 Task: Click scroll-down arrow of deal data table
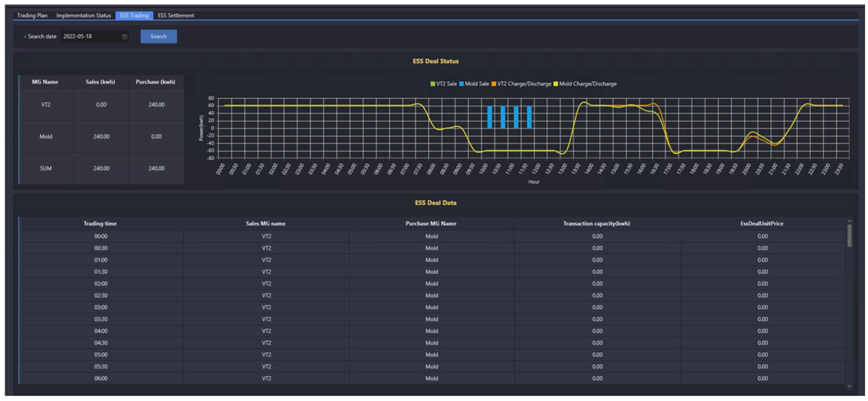pyautogui.click(x=849, y=386)
